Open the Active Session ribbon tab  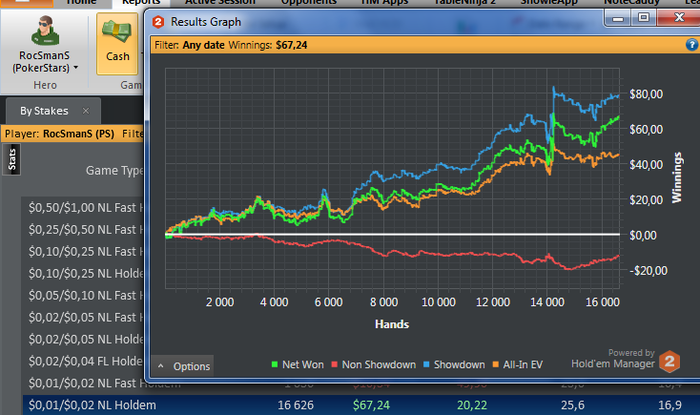[x=220, y=3]
